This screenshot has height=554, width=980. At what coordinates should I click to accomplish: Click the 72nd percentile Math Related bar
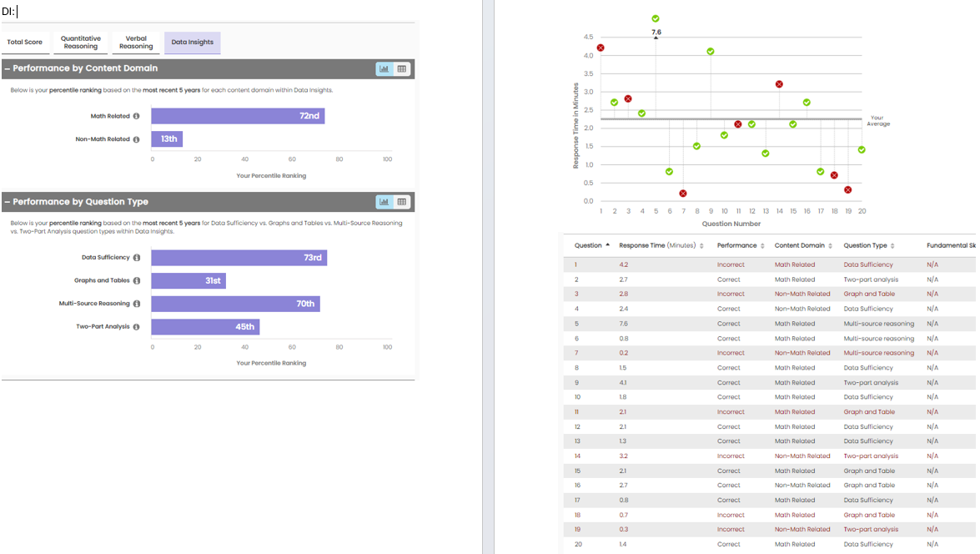pyautogui.click(x=238, y=116)
